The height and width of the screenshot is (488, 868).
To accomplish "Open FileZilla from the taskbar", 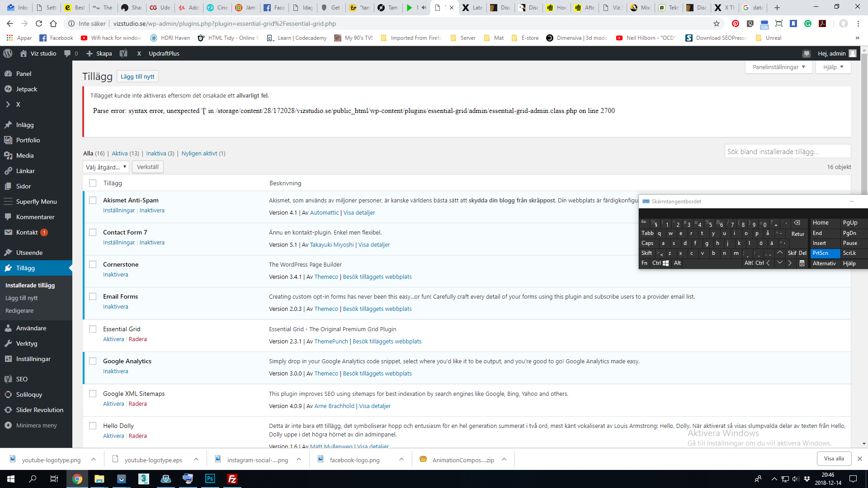I will point(232,479).
